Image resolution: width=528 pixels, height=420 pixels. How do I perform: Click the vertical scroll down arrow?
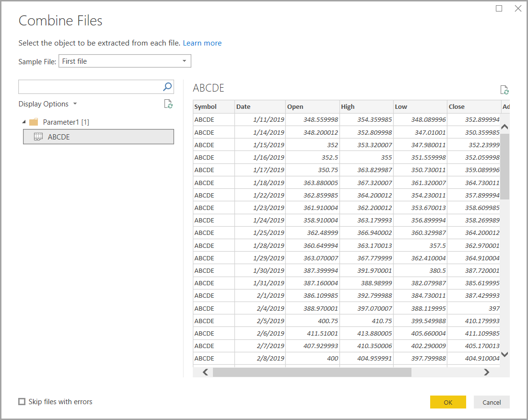pyautogui.click(x=505, y=354)
